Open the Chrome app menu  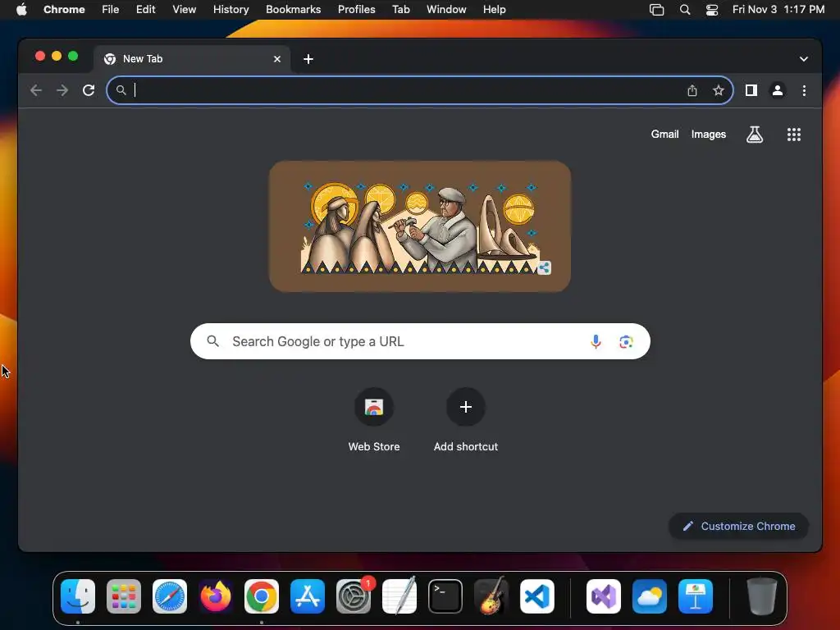tap(64, 10)
